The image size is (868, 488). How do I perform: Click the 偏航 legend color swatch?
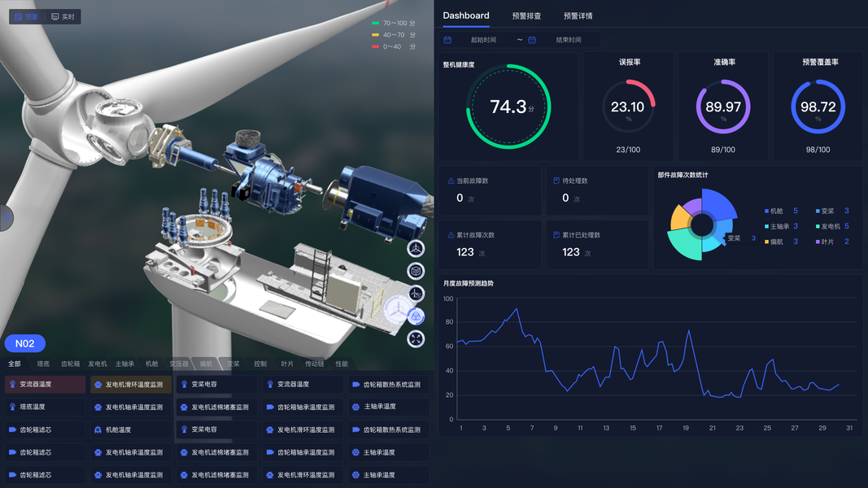pyautogui.click(x=766, y=242)
